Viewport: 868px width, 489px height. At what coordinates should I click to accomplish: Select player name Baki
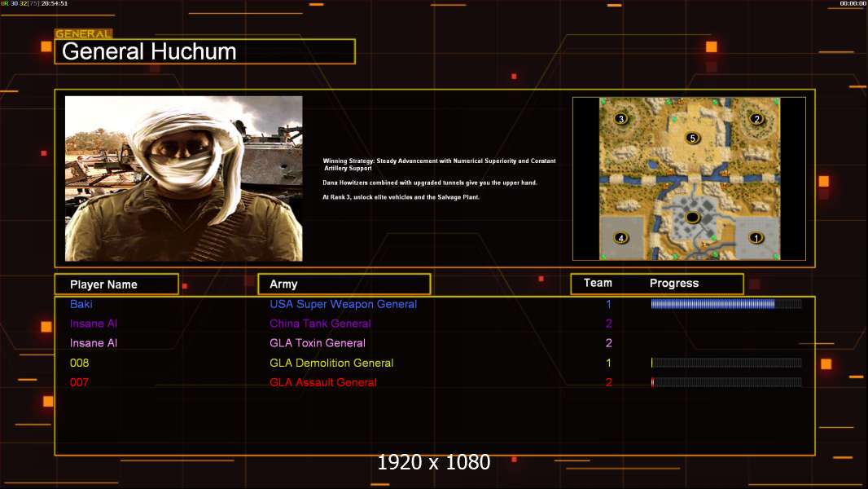click(x=81, y=304)
